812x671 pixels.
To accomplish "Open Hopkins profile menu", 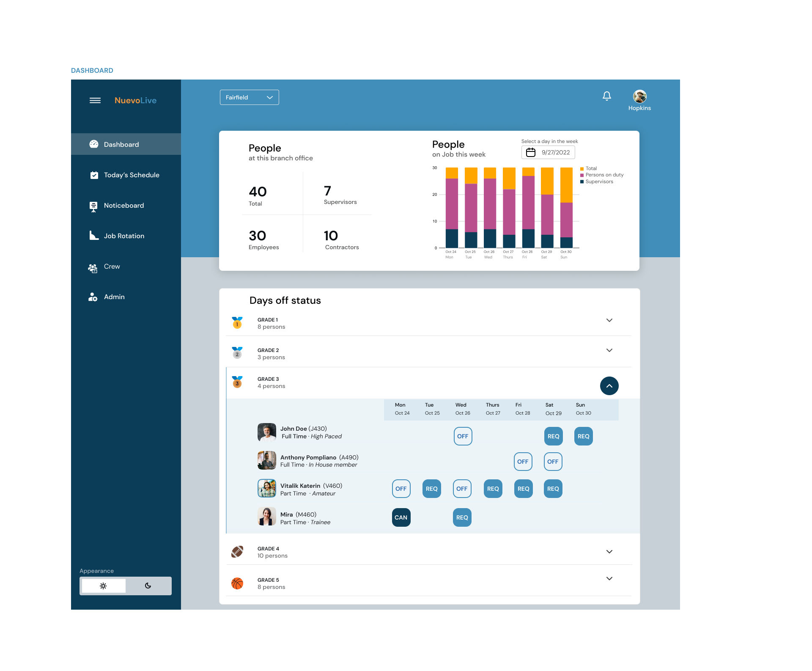I will coord(639,97).
